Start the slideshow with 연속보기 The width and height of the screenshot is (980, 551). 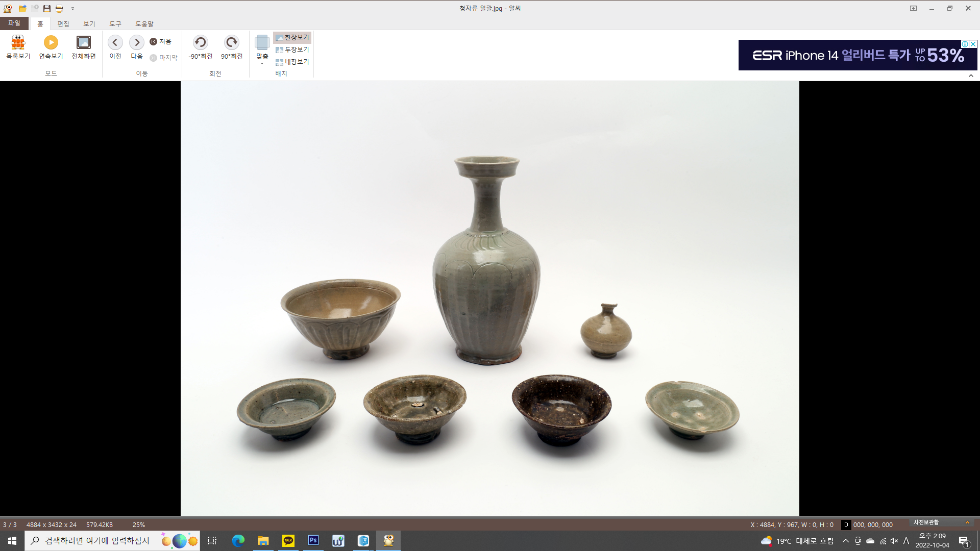(51, 47)
